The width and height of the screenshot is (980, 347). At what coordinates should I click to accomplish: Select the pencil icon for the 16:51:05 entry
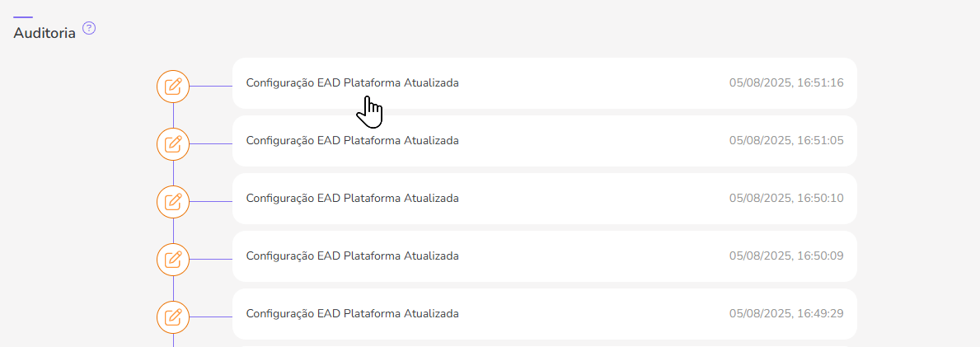[x=173, y=143]
